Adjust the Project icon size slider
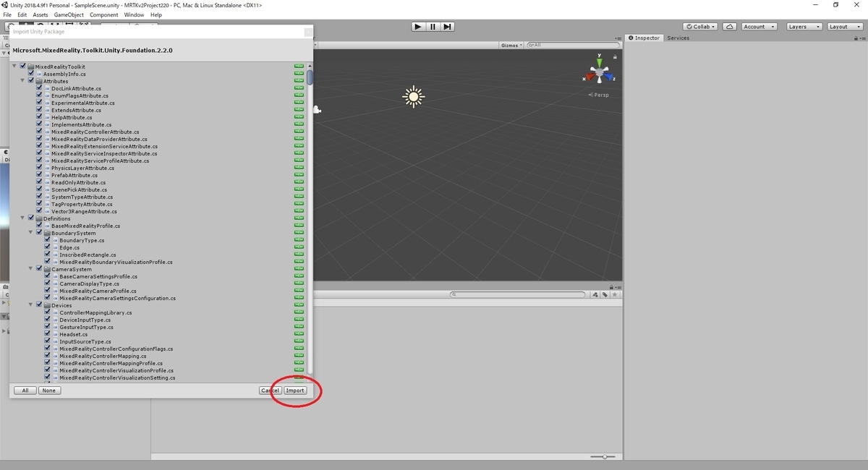 603,456
